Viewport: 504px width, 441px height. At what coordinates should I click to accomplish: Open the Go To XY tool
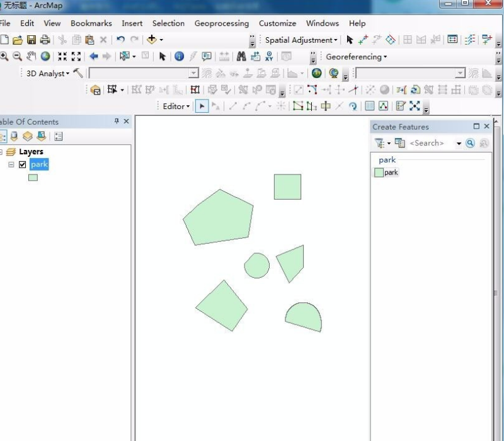[x=270, y=57]
